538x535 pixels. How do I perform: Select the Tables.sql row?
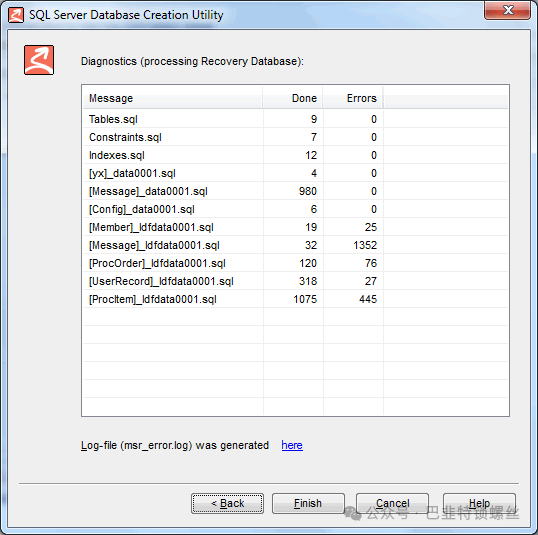(295, 119)
